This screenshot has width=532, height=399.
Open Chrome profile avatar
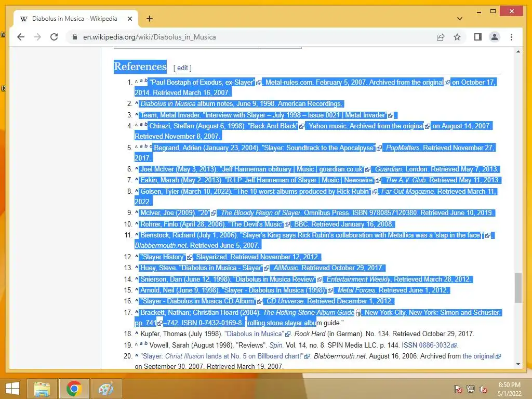click(495, 37)
